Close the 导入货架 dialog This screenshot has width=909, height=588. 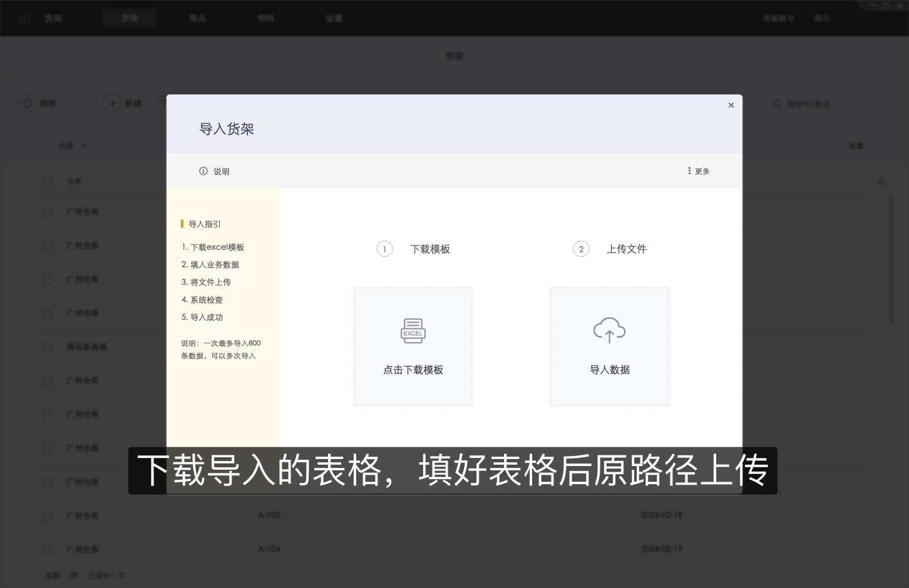[731, 105]
